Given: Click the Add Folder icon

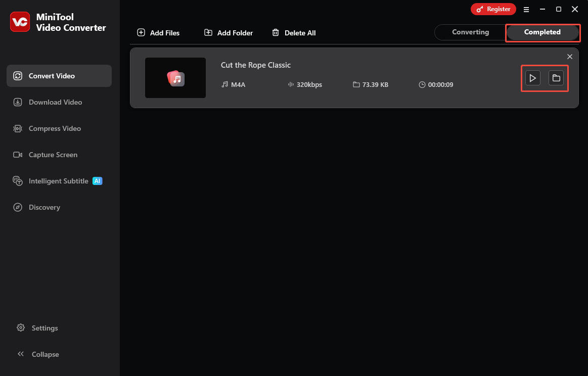Looking at the screenshot, I should click(208, 32).
